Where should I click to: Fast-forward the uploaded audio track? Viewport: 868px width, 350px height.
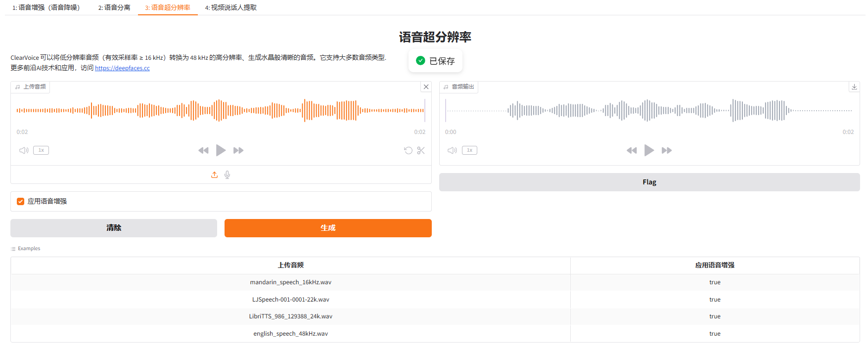coord(238,150)
